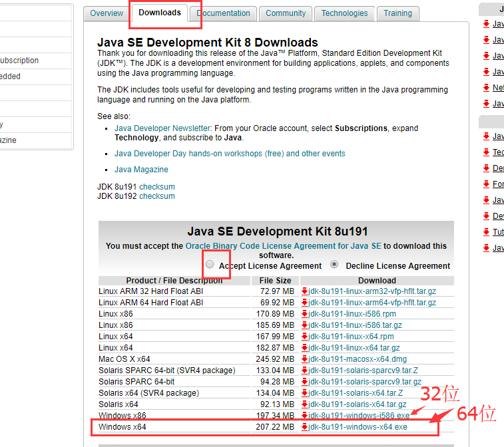Download jdk-8u191-linux-i586.rpm file

point(352,314)
